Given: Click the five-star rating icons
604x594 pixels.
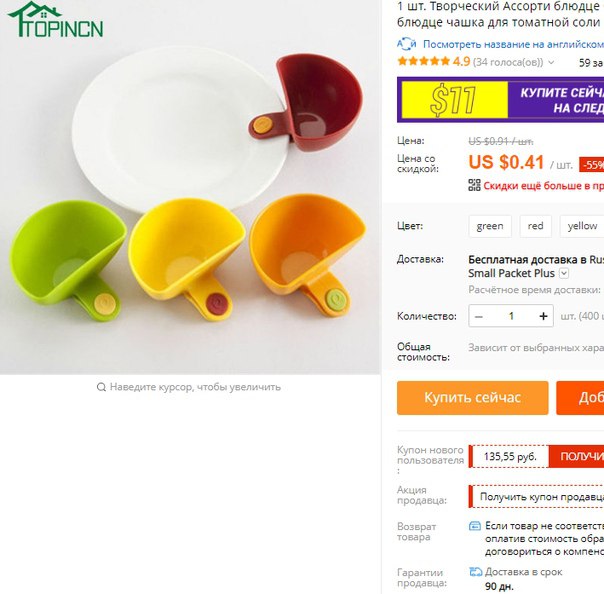Looking at the screenshot, I should tap(423, 61).
